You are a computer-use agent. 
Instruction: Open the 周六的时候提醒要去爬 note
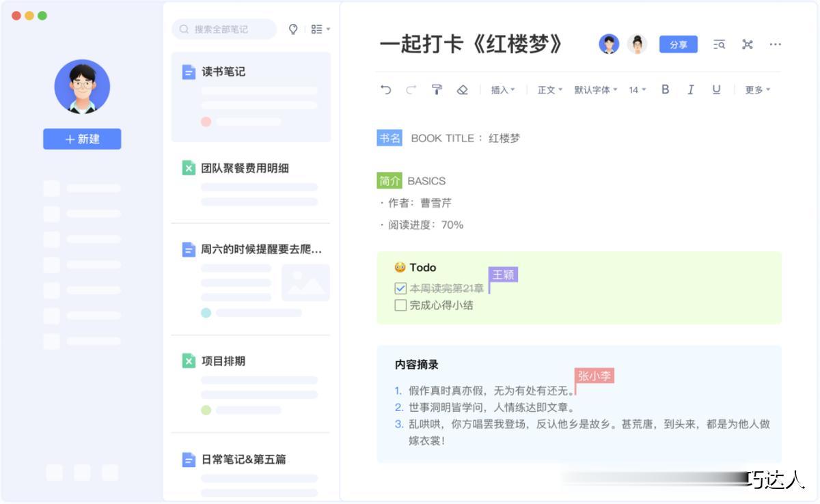[251, 280]
